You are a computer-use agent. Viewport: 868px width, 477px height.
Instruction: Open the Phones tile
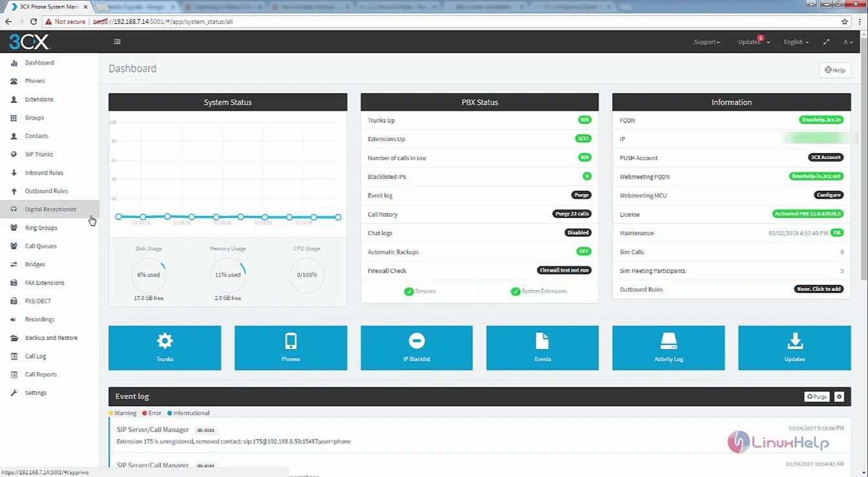pos(291,348)
